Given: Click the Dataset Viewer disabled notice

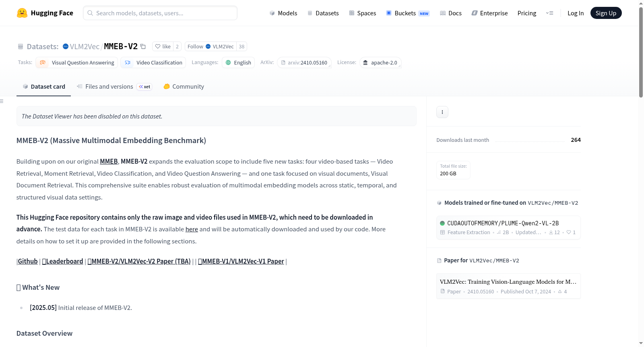Looking at the screenshot, I should coord(217,116).
